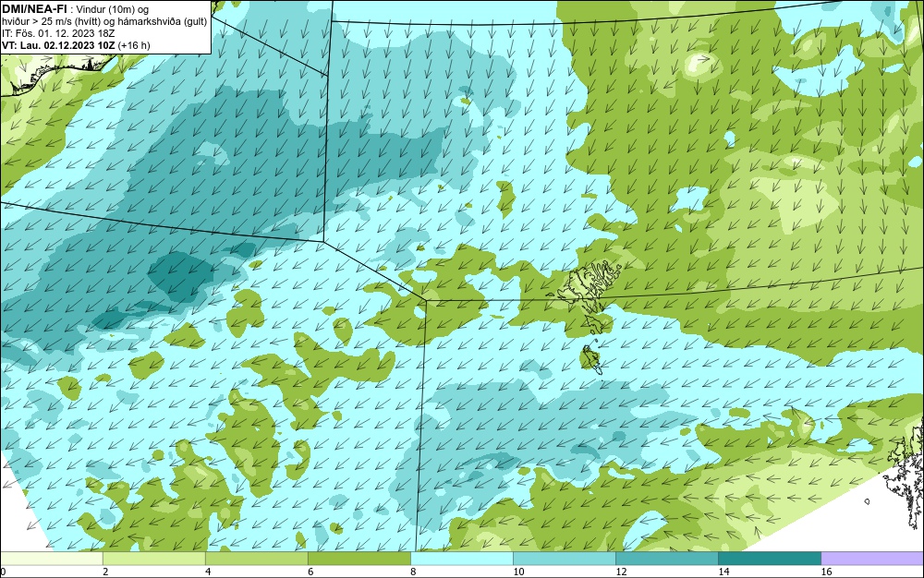This screenshot has width=924, height=578.
Task: Click the 'Vindur (10m) og' label
Action: (113, 9)
